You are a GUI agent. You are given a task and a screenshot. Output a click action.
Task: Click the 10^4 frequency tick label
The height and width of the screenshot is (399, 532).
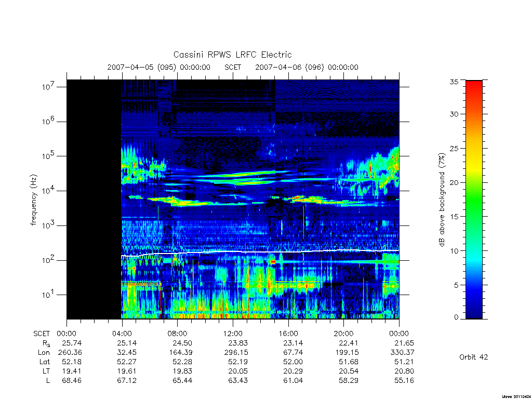pos(49,190)
